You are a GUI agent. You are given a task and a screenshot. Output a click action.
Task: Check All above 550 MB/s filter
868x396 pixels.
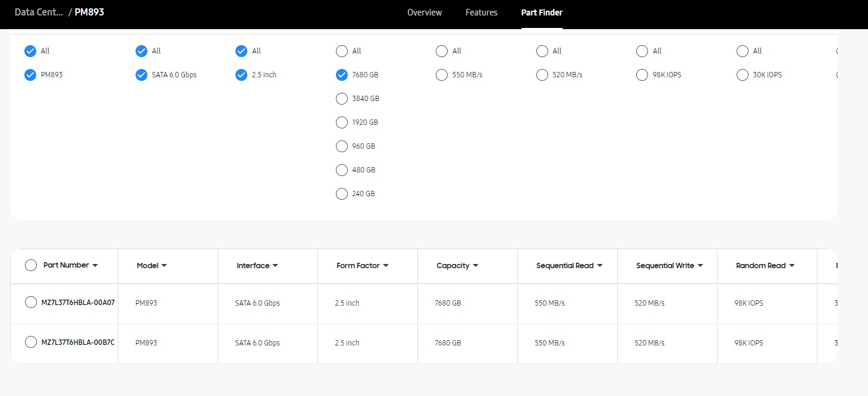[442, 51]
